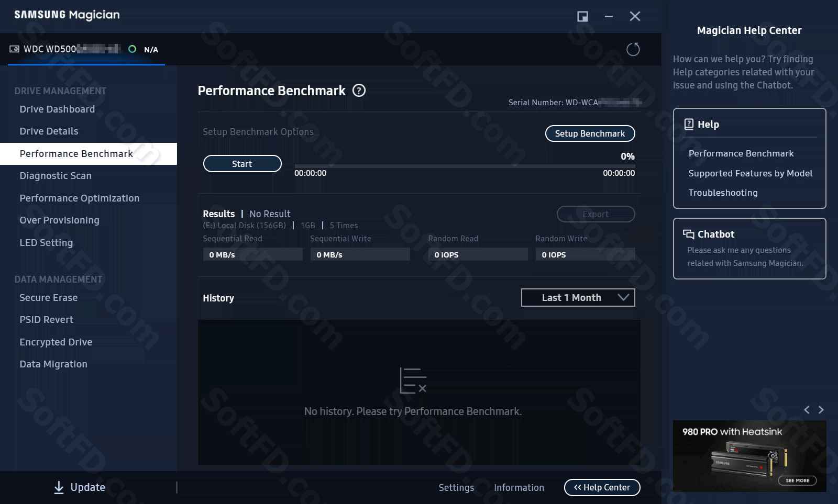The height and width of the screenshot is (504, 838).
Task: Open the Chatbot card
Action: [x=749, y=249]
